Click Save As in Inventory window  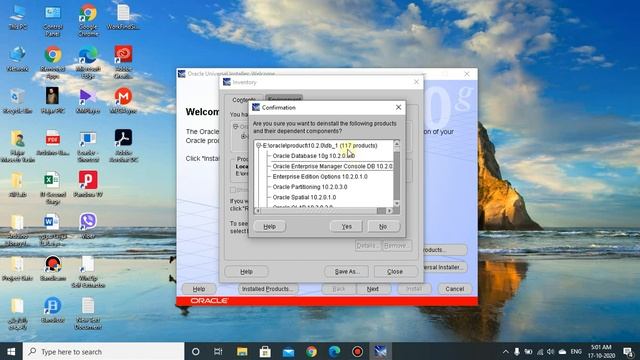click(x=346, y=271)
